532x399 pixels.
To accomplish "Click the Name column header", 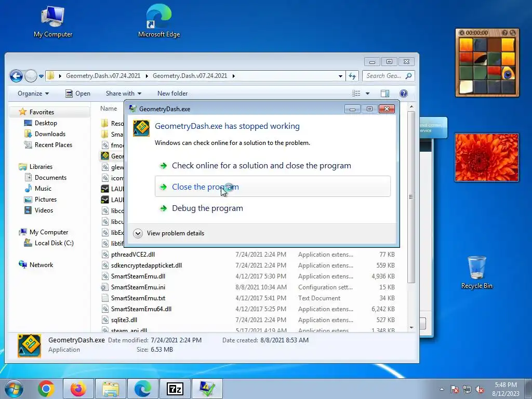I will [x=109, y=109].
